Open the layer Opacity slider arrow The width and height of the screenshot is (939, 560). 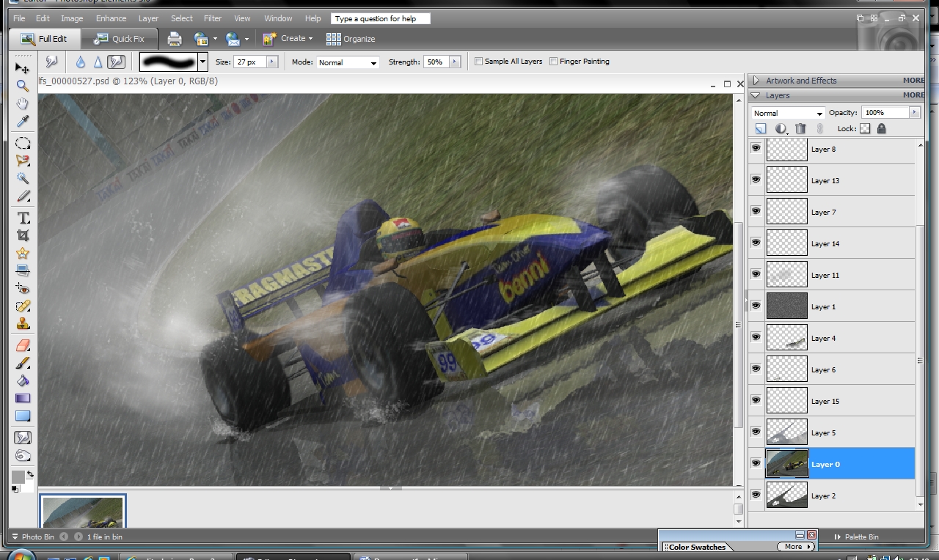pyautogui.click(x=914, y=113)
